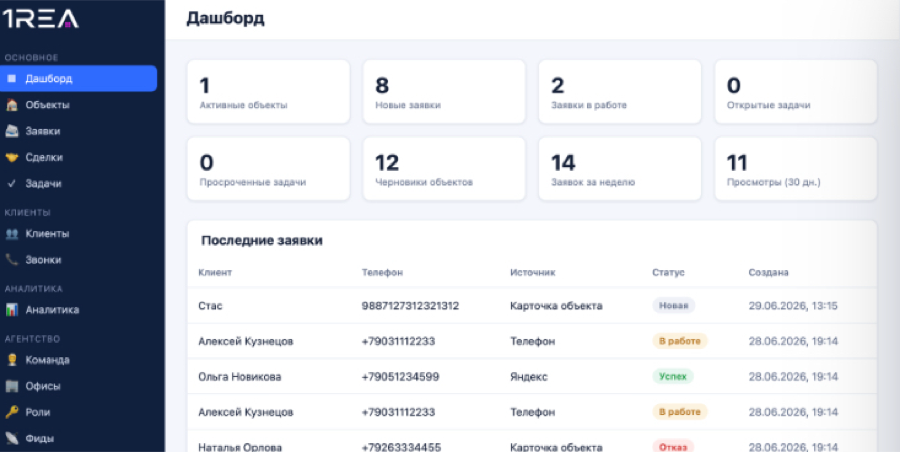The height and width of the screenshot is (452, 900).
Task: Open the Клиенты page
Action: click(78, 234)
